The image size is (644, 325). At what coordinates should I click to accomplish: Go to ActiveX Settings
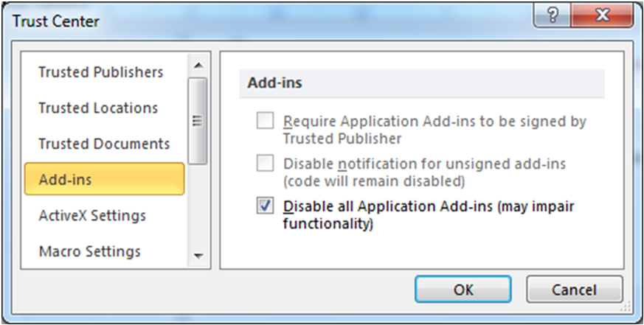click(x=92, y=215)
